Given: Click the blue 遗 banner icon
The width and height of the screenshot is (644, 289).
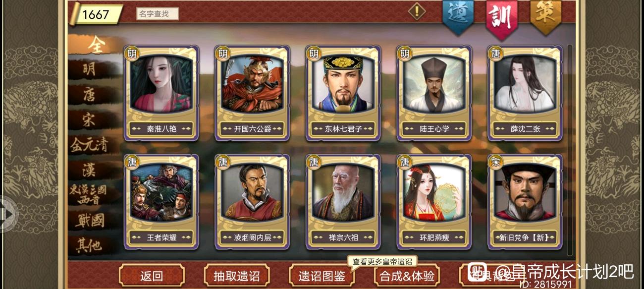Looking at the screenshot, I should [x=458, y=16].
